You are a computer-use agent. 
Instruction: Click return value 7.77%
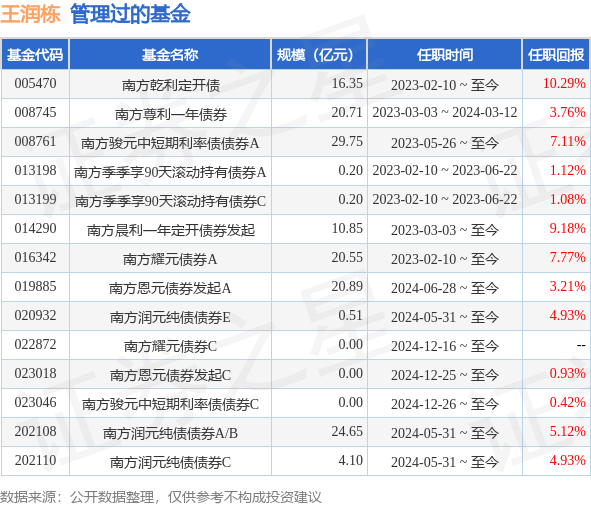568,258
